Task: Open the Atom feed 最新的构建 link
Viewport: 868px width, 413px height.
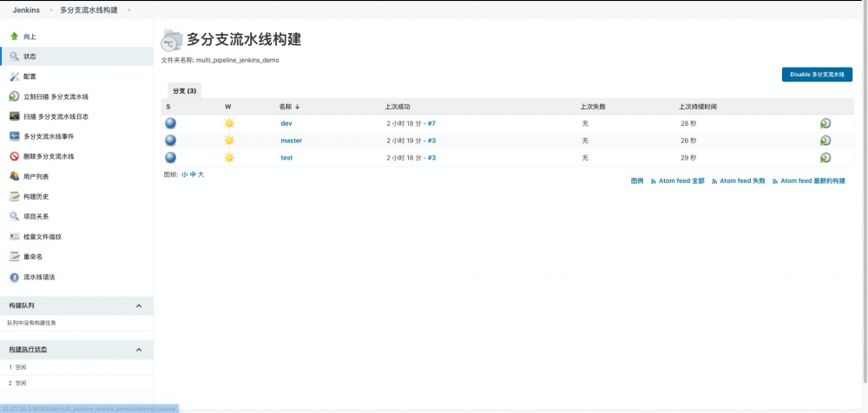Action: pos(812,181)
